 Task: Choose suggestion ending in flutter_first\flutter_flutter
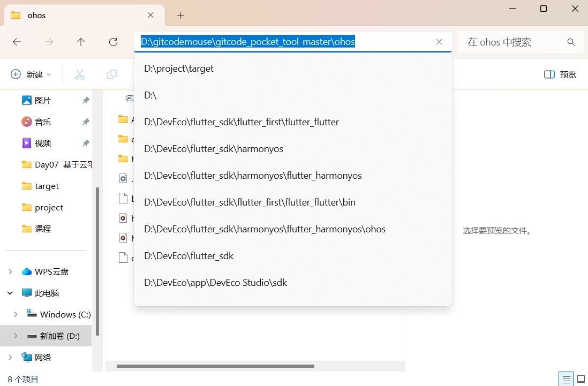point(292,122)
